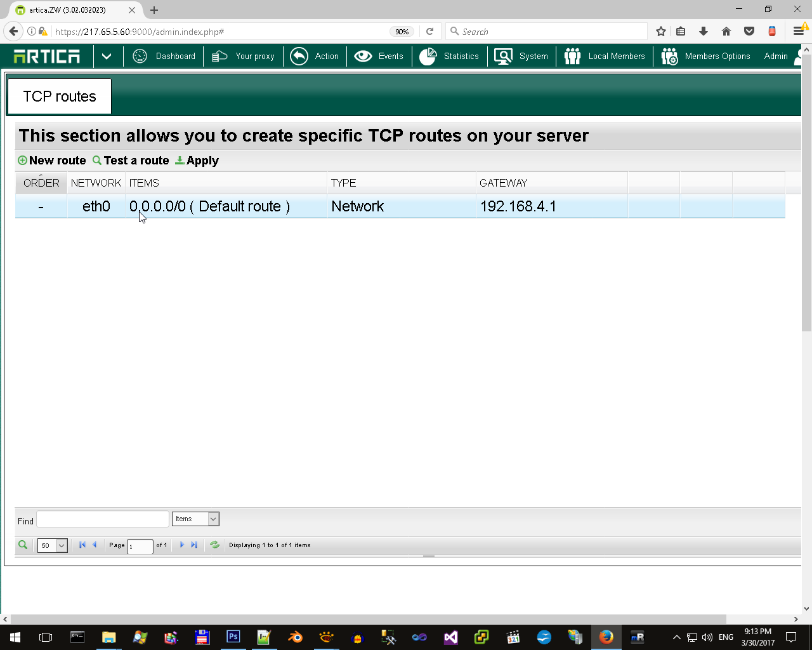812x650 pixels.
Task: Click the URL address bar
Action: click(x=219, y=31)
